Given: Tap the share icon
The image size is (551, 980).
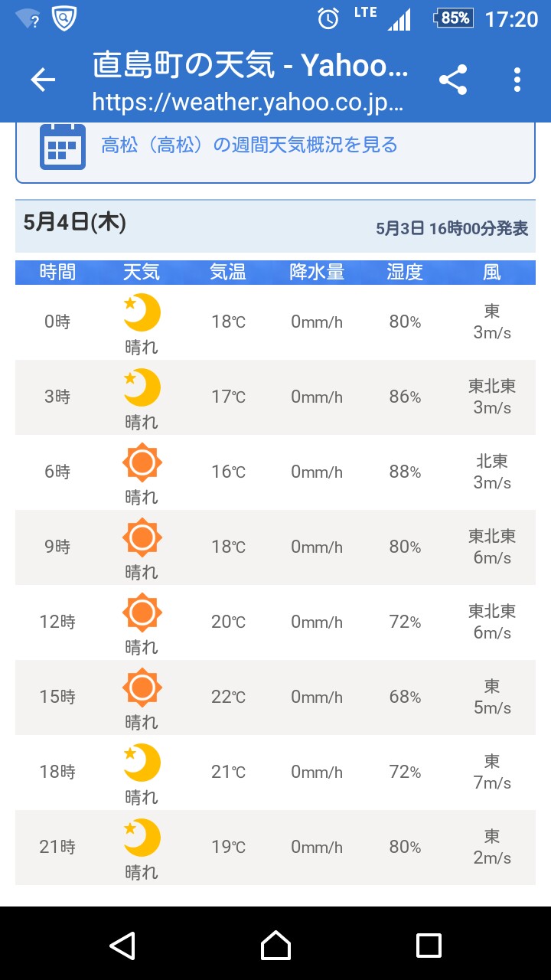Looking at the screenshot, I should 453,80.
